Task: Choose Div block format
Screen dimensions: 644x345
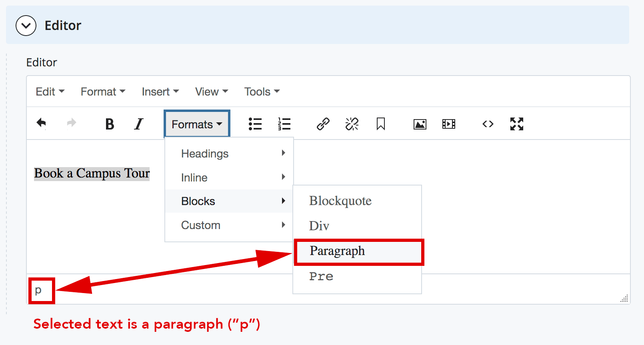Action: [x=357, y=226]
